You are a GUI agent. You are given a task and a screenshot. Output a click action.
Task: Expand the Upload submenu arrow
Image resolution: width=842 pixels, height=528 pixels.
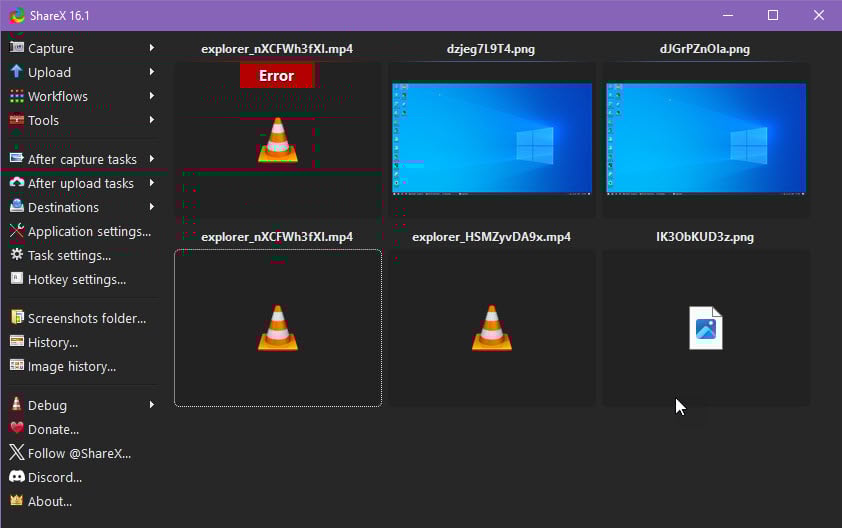pos(152,72)
